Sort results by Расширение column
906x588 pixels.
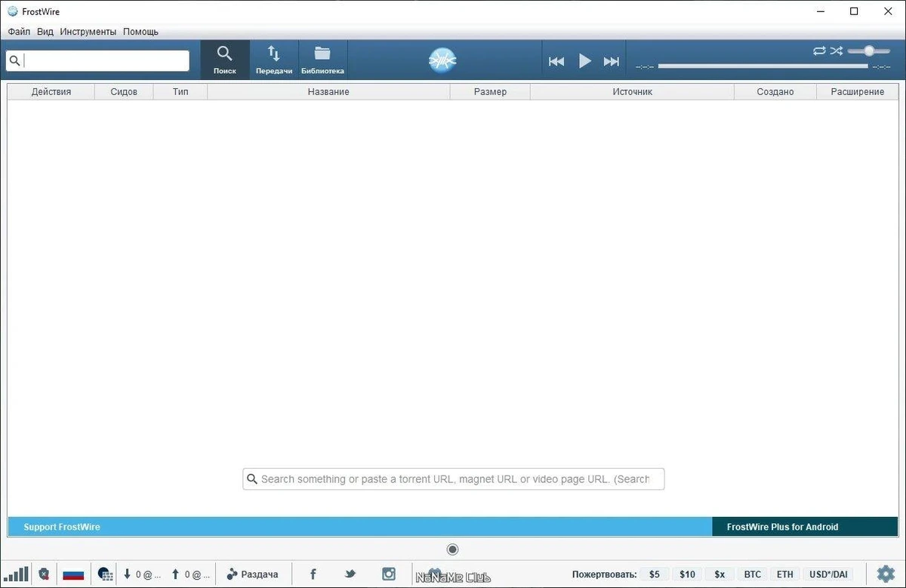tap(857, 91)
